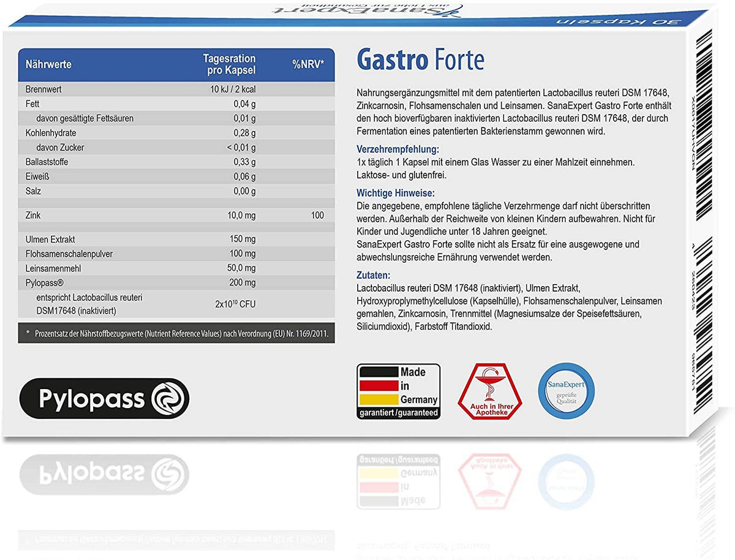Click the '0,28 g' Kohlenhydrate value
The height and width of the screenshot is (560, 735).
(x=244, y=133)
